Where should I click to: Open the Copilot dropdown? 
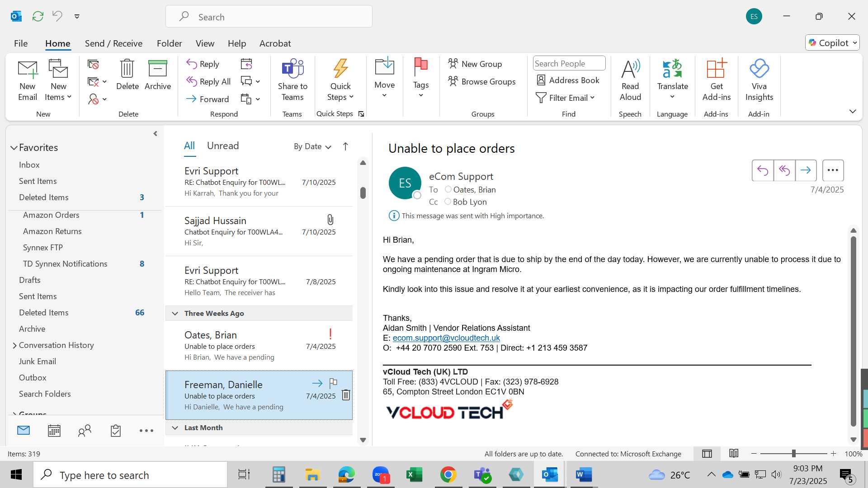832,43
